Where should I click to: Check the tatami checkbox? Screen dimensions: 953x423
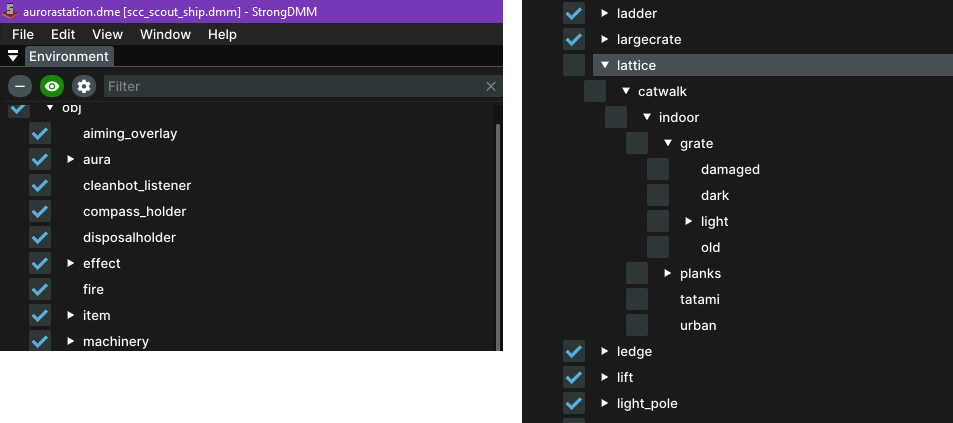point(637,299)
